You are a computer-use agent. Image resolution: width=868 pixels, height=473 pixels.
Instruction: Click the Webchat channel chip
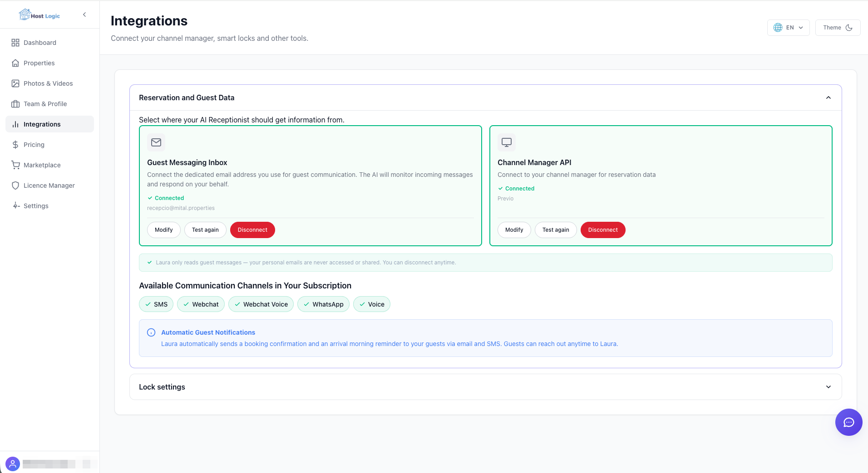click(x=201, y=304)
